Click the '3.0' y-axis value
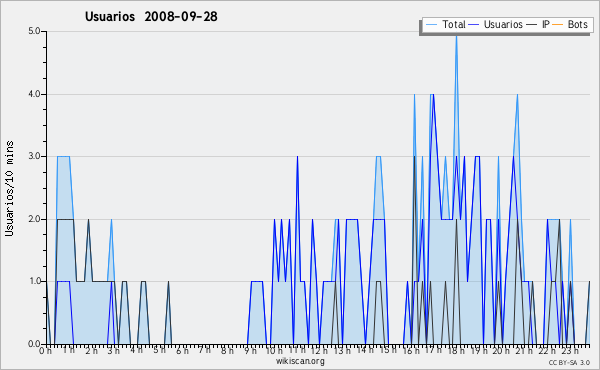The height and width of the screenshot is (370, 600). coord(34,156)
